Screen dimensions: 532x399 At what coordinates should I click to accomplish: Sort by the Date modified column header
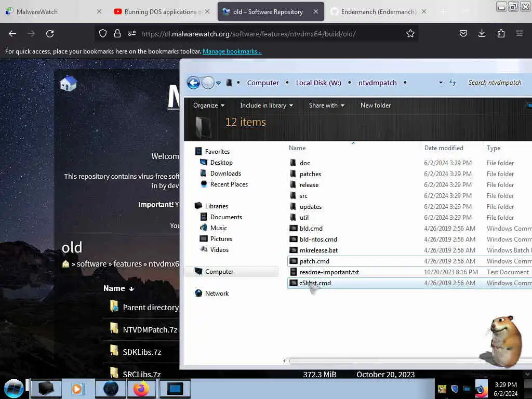pyautogui.click(x=444, y=148)
